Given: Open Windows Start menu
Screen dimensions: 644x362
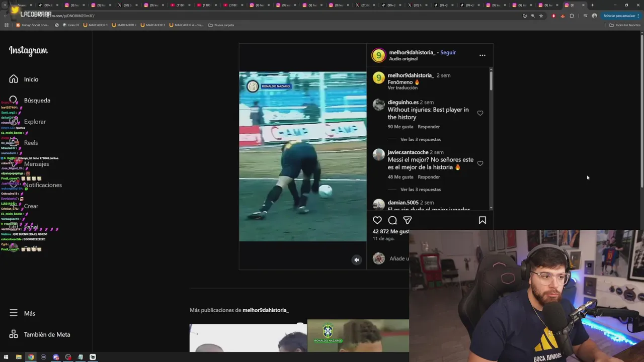Looking at the screenshot, I should (6, 357).
